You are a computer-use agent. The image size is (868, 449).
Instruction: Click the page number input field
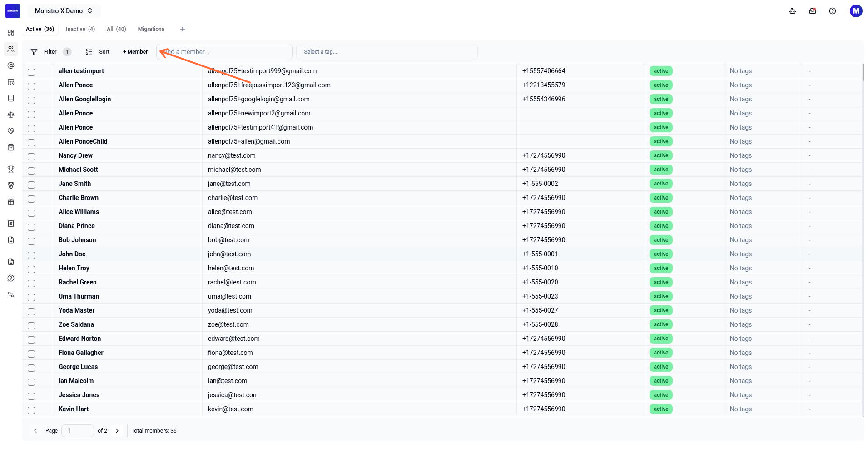point(78,431)
